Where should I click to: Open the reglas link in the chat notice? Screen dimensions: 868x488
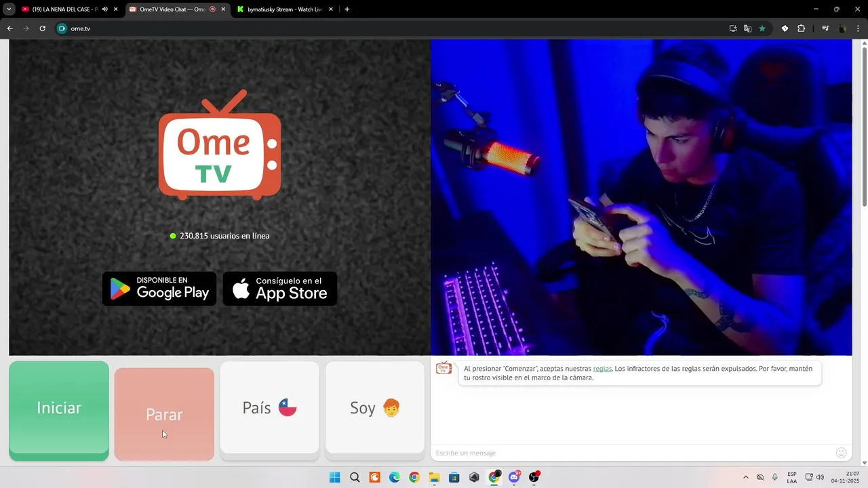(x=602, y=369)
